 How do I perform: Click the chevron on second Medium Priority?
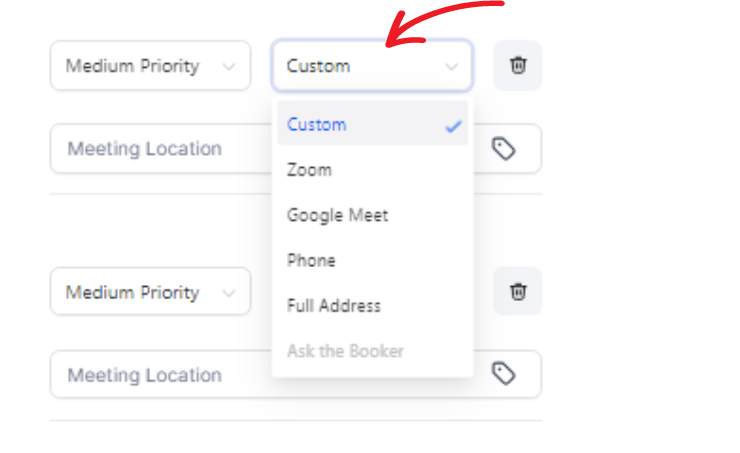coord(229,293)
